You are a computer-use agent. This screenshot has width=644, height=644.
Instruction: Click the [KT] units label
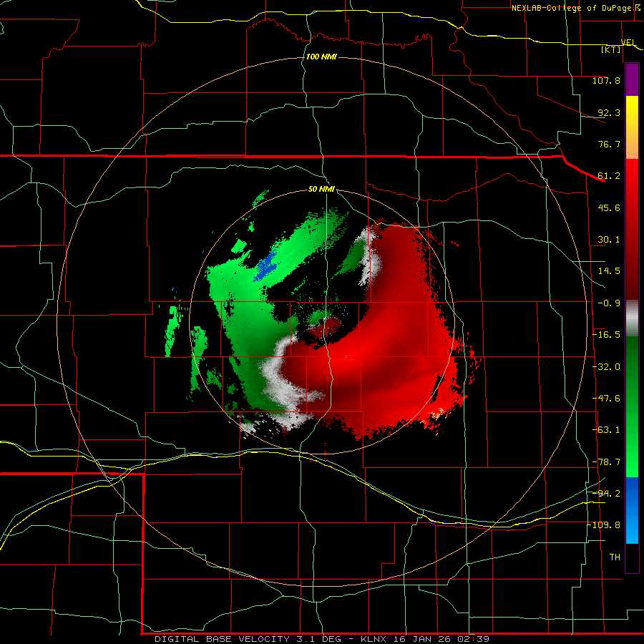point(611,49)
